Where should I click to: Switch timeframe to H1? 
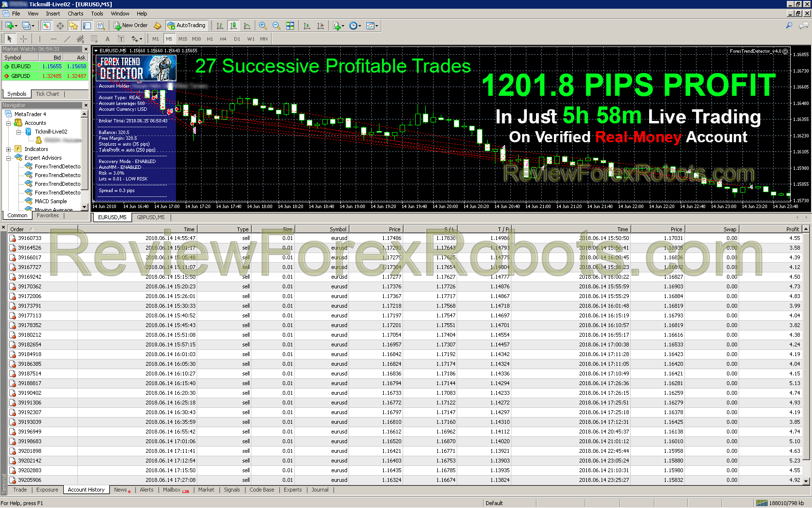tap(210, 39)
